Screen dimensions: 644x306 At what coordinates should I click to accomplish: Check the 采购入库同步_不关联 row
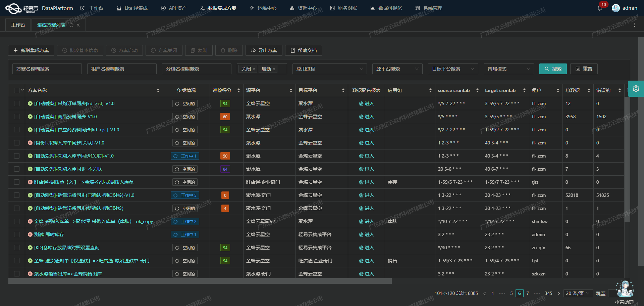pyautogui.click(x=17, y=169)
